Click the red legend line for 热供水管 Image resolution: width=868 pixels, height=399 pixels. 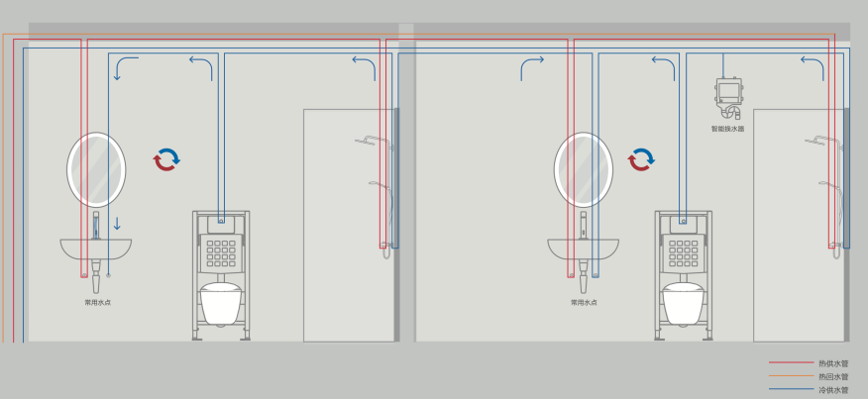789,363
